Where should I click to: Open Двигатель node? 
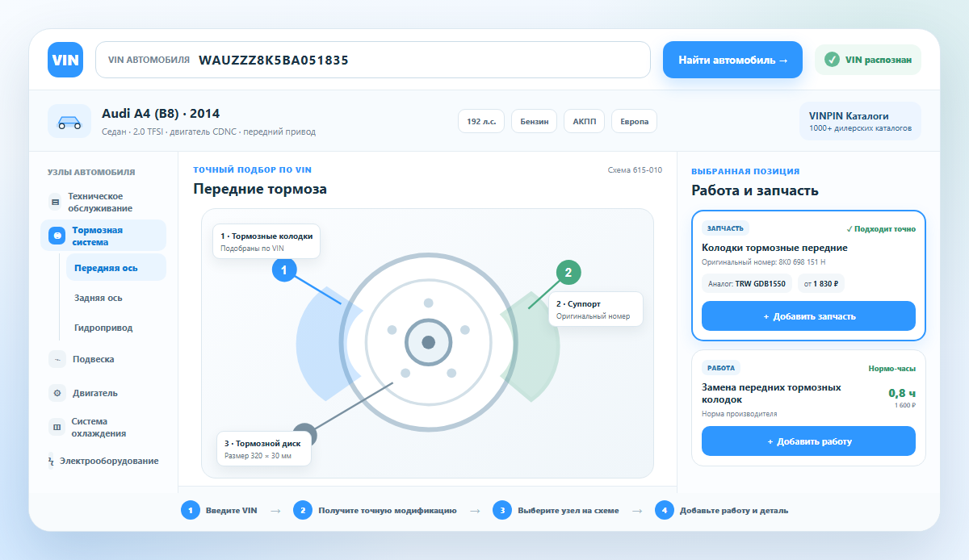(x=103, y=393)
